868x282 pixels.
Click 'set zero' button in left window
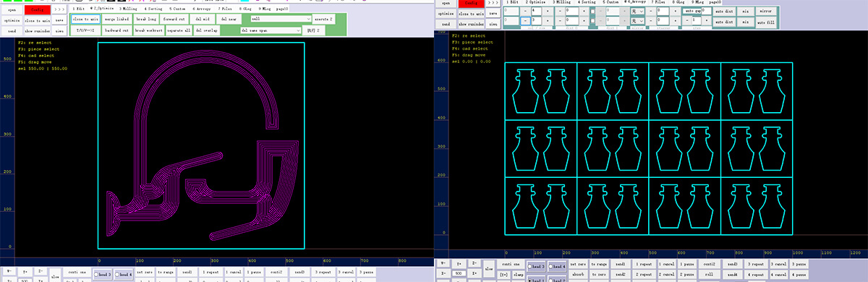[144, 272]
